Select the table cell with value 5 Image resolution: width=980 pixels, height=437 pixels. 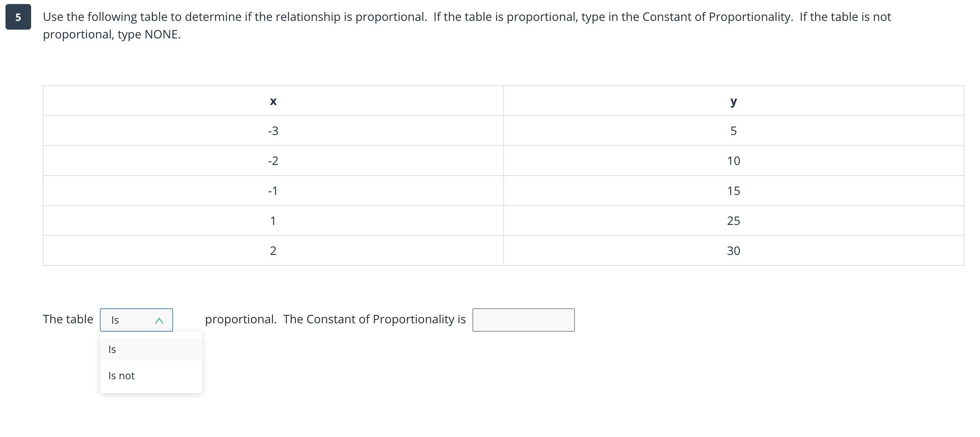(x=733, y=131)
